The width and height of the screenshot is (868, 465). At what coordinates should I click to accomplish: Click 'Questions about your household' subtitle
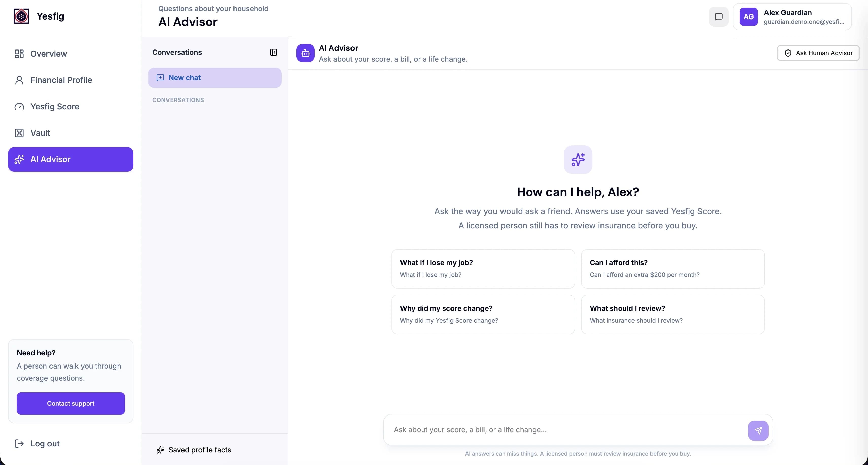(x=213, y=8)
